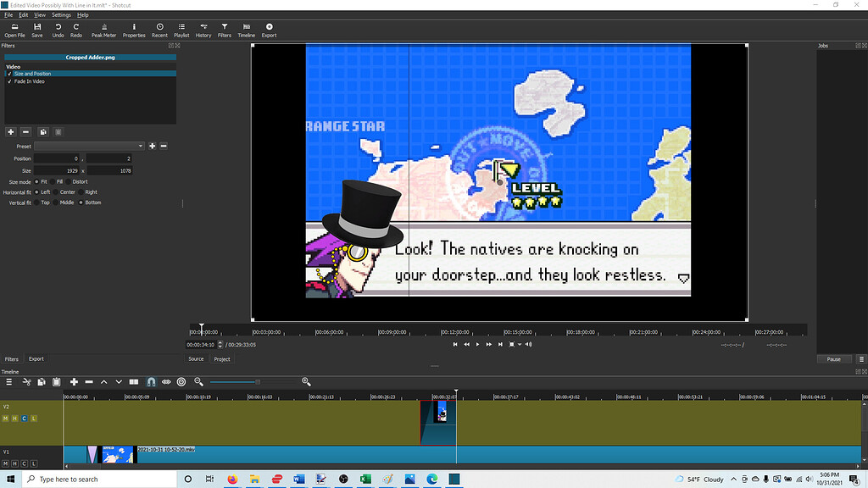Click the scissors Cut icon in timeline
This screenshot has width=868, height=488.
(27, 382)
